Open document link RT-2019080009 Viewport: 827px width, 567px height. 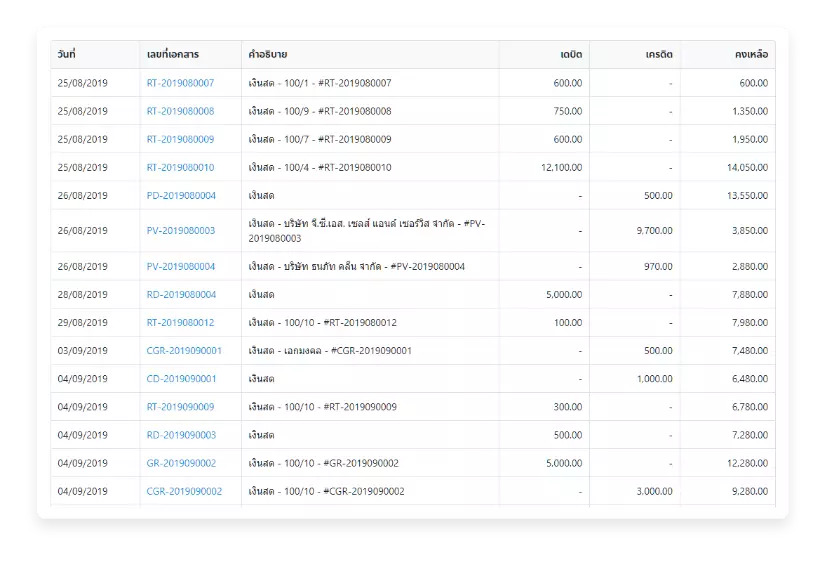click(x=180, y=139)
